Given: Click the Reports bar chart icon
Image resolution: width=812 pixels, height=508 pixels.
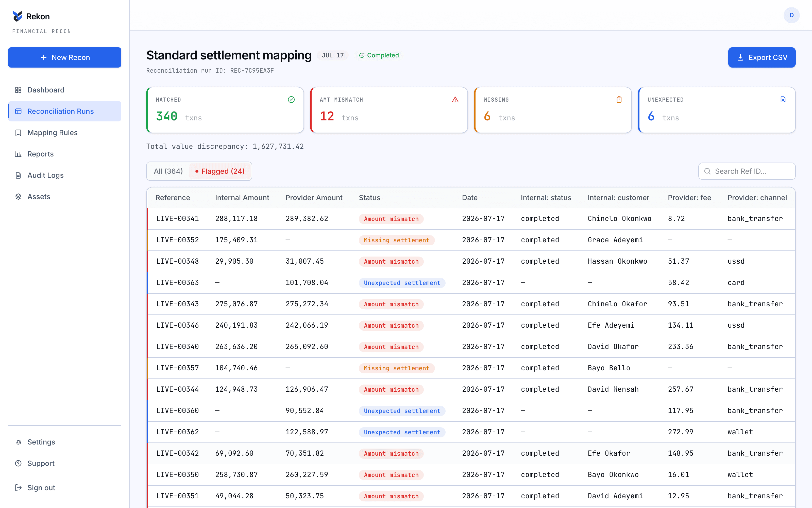Looking at the screenshot, I should 19,154.
